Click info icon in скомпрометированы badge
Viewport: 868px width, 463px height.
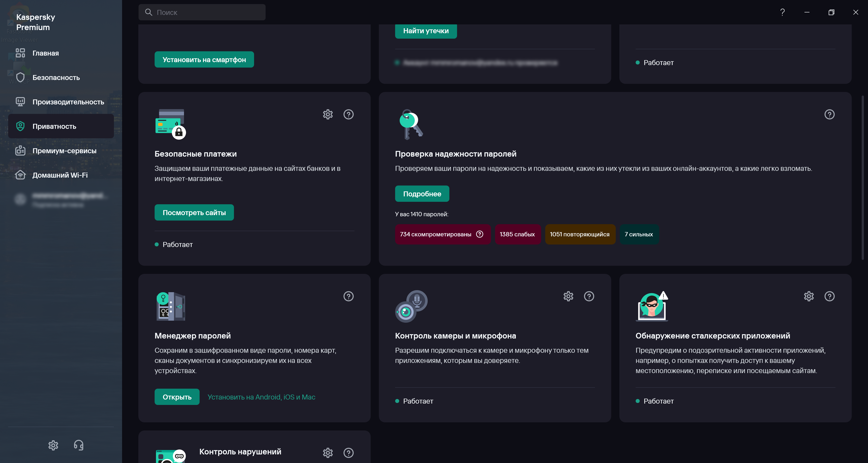pos(479,234)
